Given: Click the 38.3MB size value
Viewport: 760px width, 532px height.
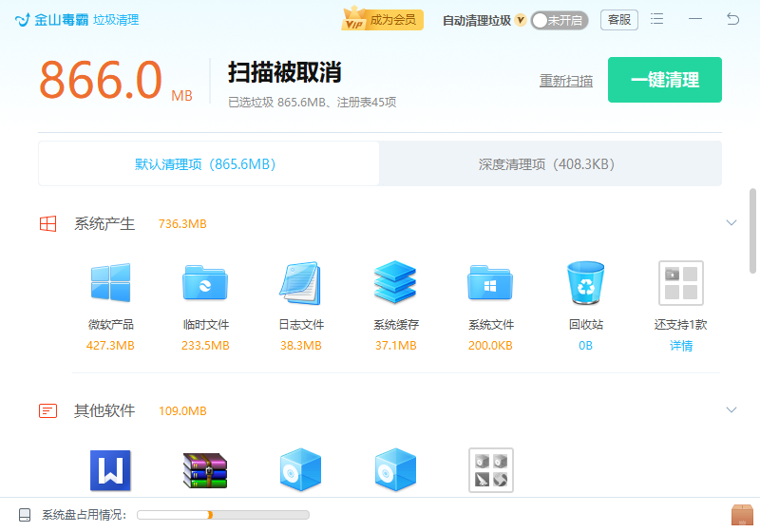Looking at the screenshot, I should click(x=300, y=346).
